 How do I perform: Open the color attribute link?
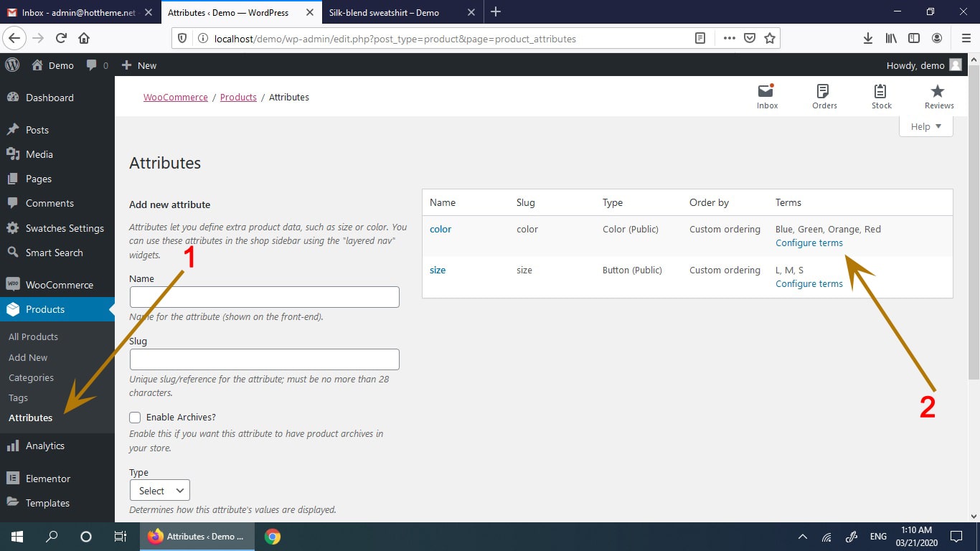[x=440, y=229]
